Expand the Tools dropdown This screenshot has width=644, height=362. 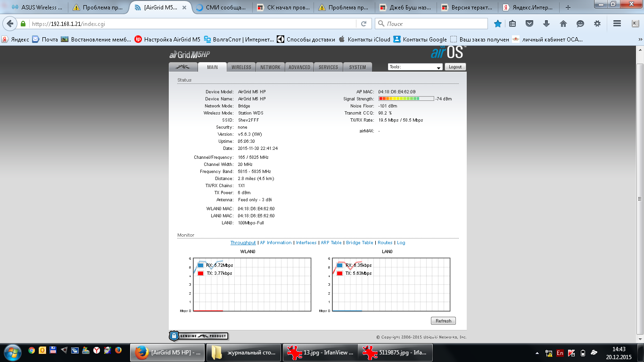(x=415, y=67)
